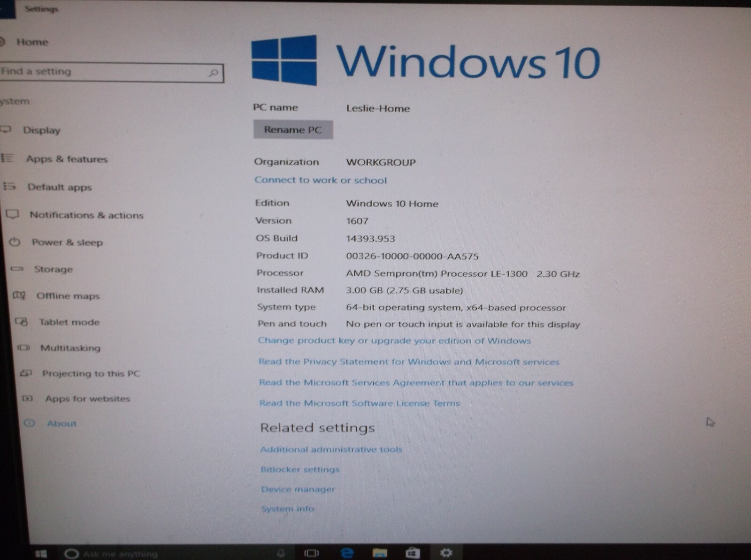Open the Windows Start menu

41,554
